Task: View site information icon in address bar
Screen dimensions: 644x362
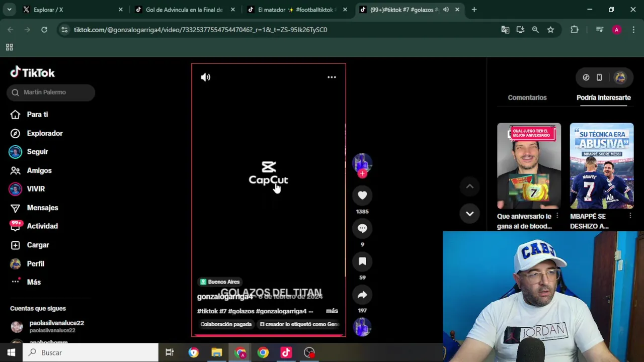Action: [64, 30]
